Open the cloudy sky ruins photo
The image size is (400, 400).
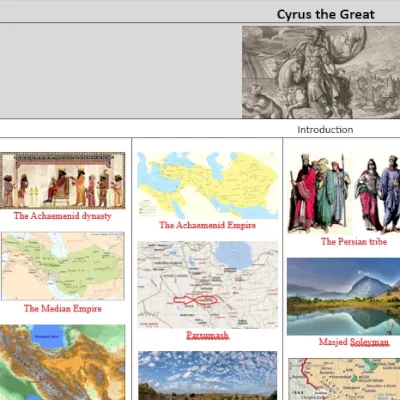pos(207,375)
